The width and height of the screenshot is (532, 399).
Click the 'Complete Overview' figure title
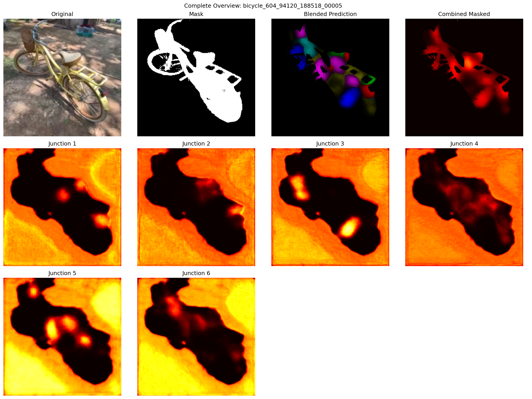coord(263,6)
